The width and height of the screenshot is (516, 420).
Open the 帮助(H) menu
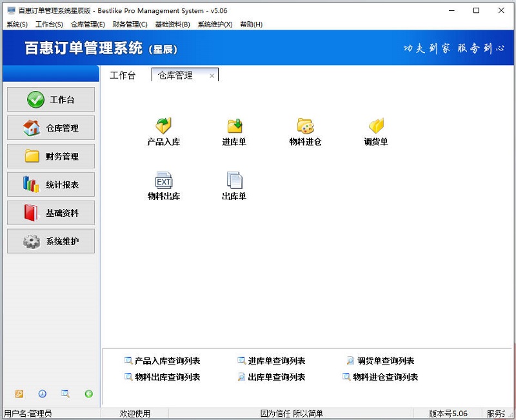[250, 24]
